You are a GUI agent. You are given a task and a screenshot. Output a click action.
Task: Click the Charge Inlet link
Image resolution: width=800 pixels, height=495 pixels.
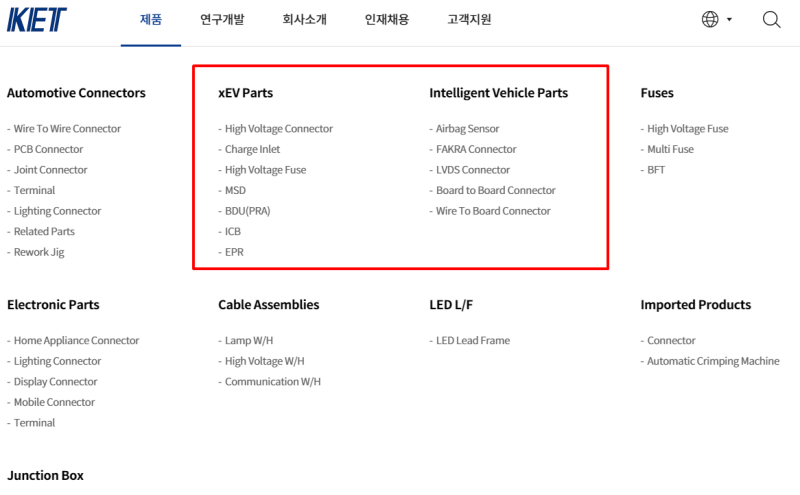pos(252,149)
